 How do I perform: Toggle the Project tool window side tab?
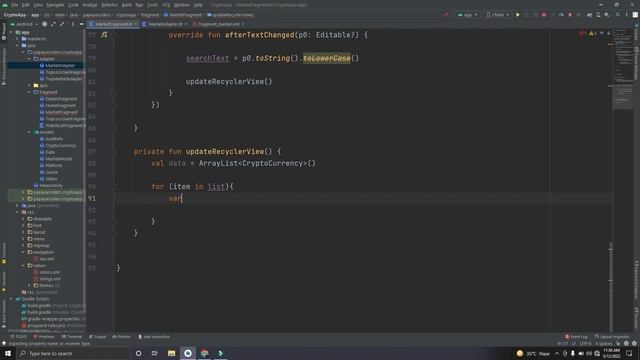(x=4, y=32)
